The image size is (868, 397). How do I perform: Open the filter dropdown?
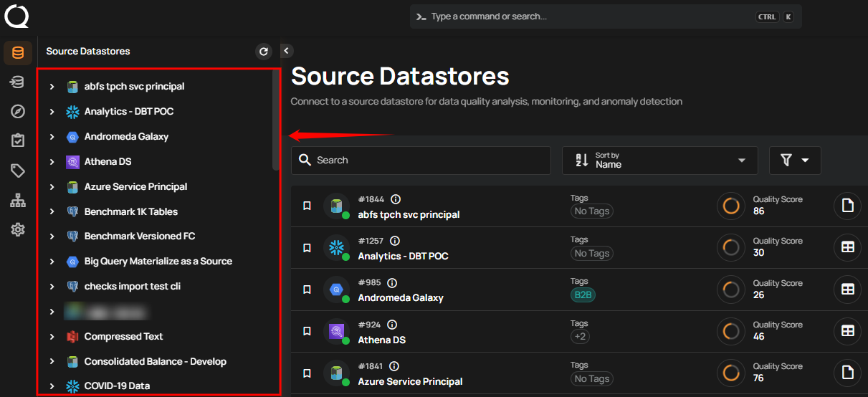coord(795,161)
